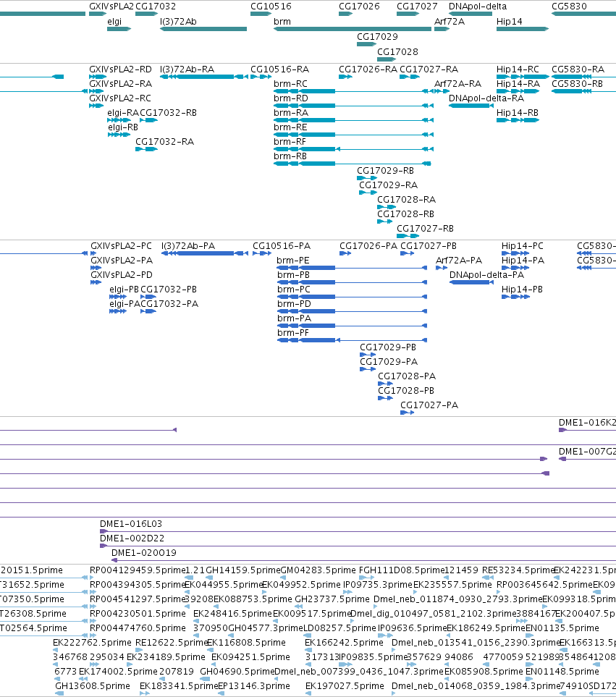Click the CG10516-RA transcript label
The width and height of the screenshot is (616, 697).
tap(280, 69)
